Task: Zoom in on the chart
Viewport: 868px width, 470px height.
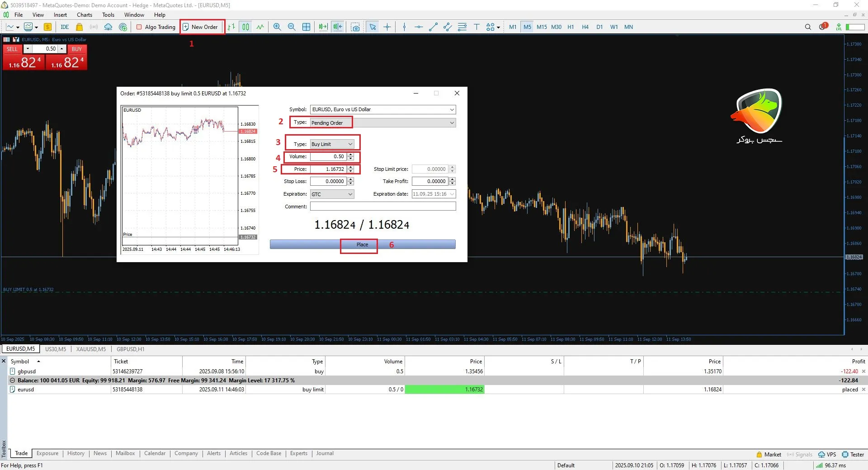Action: point(277,27)
